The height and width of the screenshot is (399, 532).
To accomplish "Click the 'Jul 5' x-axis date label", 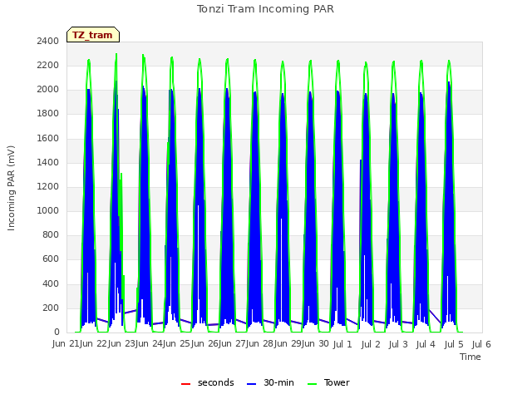I will [454, 344].
